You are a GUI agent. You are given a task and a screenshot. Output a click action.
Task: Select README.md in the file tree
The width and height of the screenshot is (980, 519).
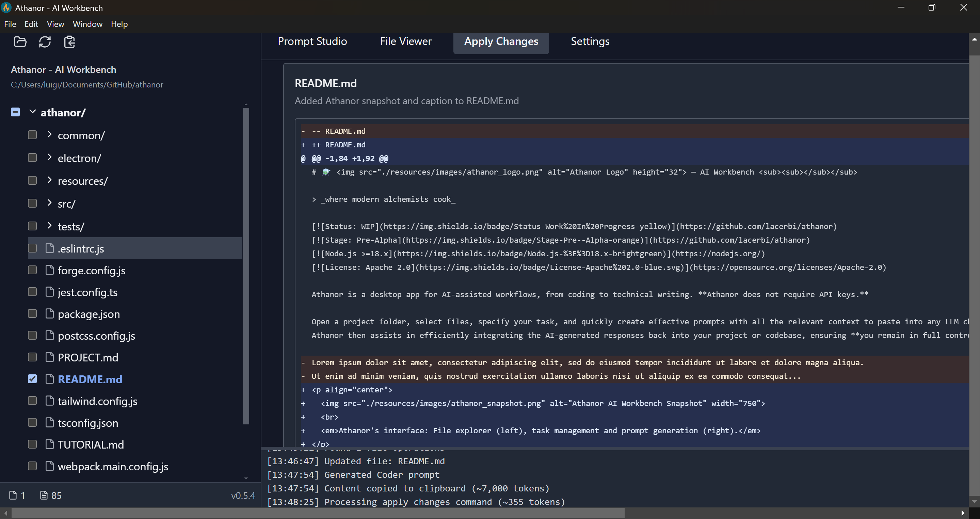[x=90, y=379]
